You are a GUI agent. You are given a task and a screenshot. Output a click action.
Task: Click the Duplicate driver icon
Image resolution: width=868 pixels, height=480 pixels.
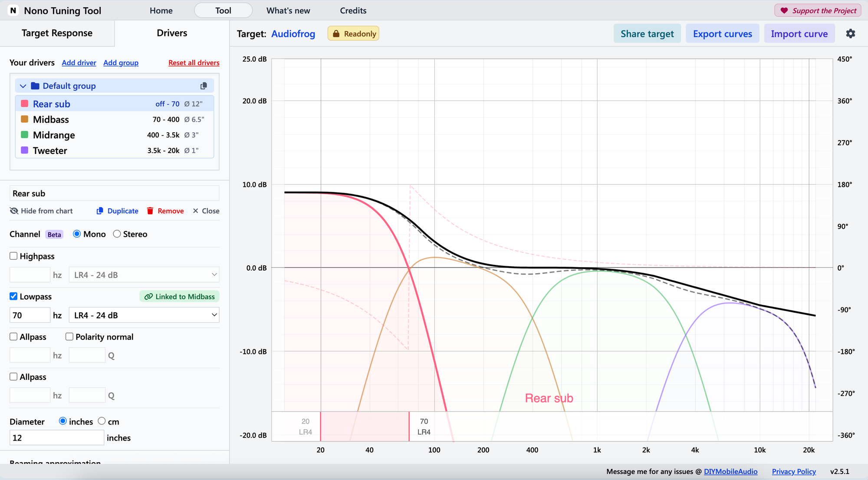[100, 211]
